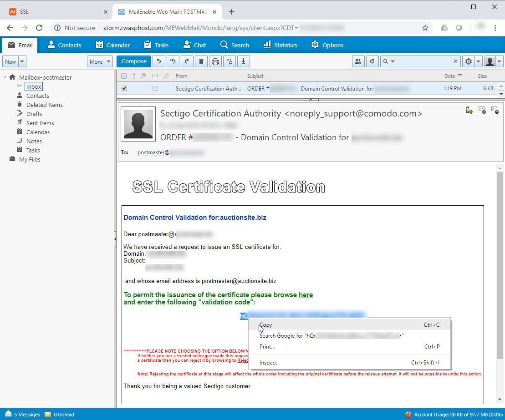The height and width of the screenshot is (420, 505).
Task: Click the 'here' validation link
Action: (x=306, y=295)
